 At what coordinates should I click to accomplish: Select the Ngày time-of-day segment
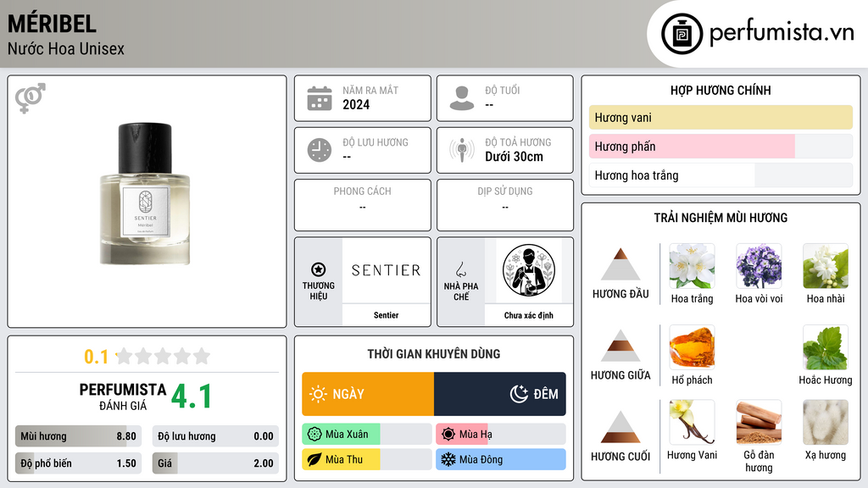pyautogui.click(x=368, y=394)
